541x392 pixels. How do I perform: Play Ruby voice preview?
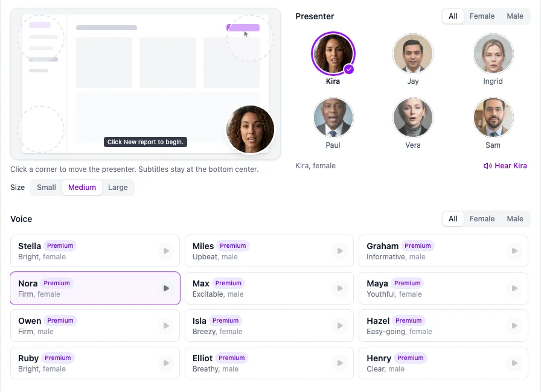pyautogui.click(x=166, y=362)
